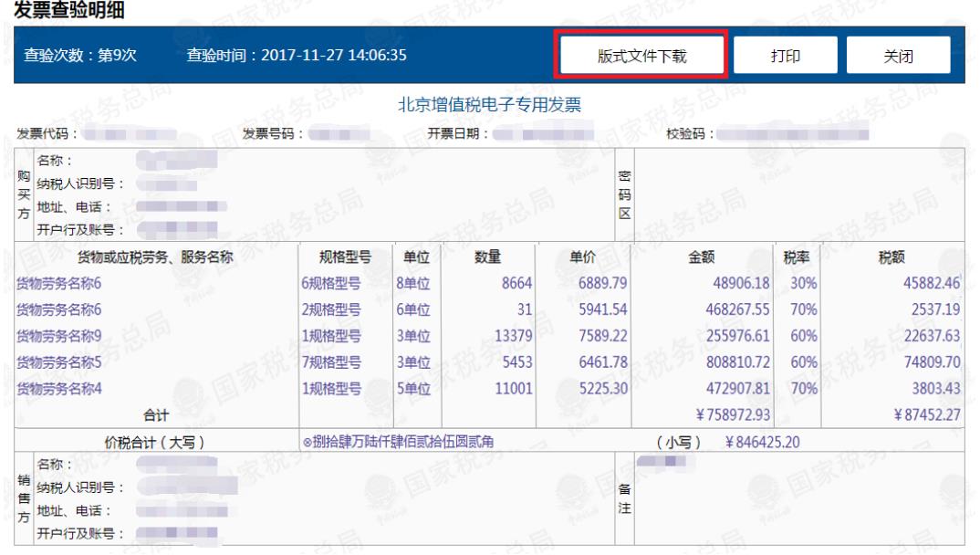Select the 北京增值税电子专用发票 title
Screen dimensions: 980x555
pyautogui.click(x=489, y=105)
